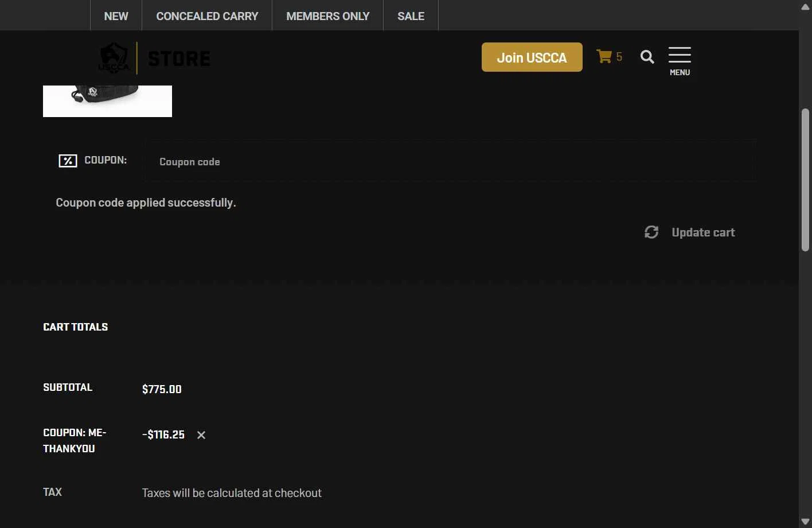
Task: Open the shopping cart icon
Action: [x=604, y=56]
